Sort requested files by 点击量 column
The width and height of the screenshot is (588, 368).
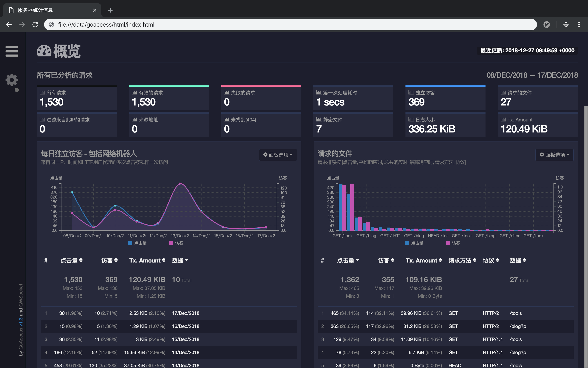[x=348, y=260]
